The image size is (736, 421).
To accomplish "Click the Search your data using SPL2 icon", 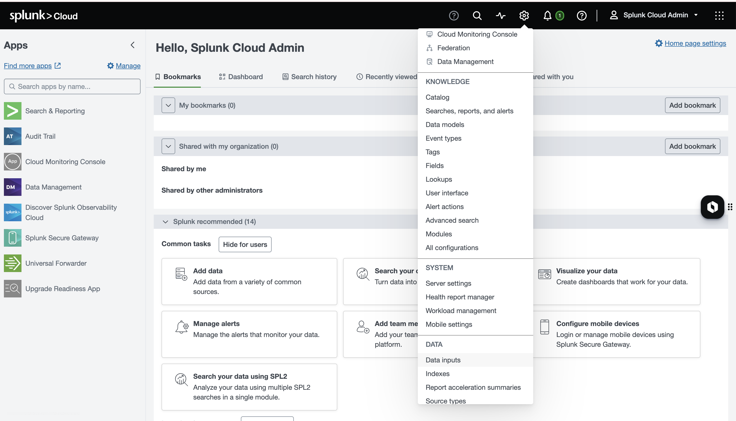I will pos(181,379).
